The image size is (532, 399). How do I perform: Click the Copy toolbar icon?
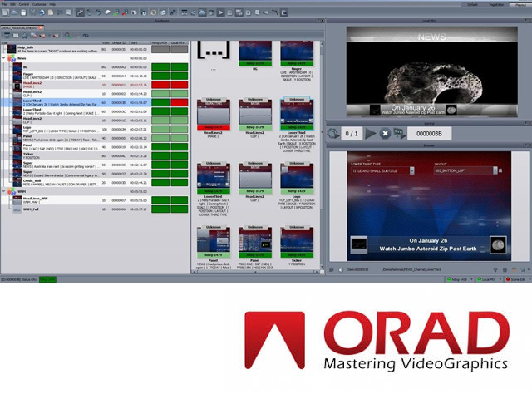point(42,13)
